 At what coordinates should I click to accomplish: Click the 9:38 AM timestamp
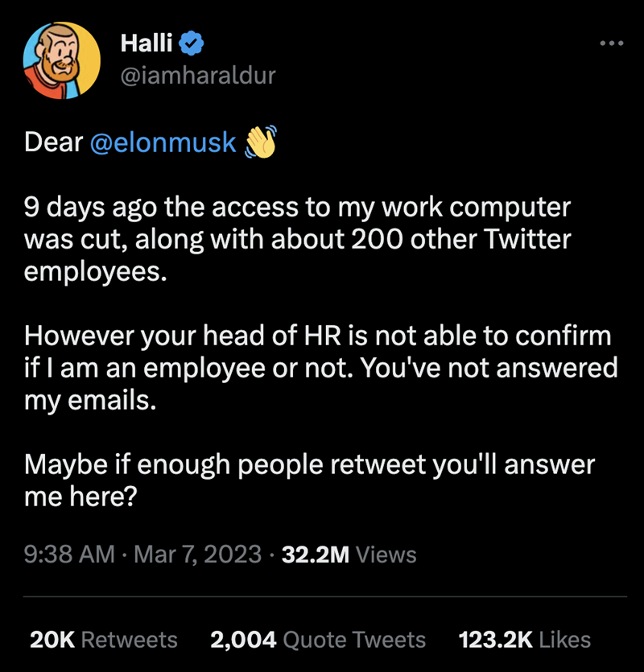pyautogui.click(x=69, y=555)
